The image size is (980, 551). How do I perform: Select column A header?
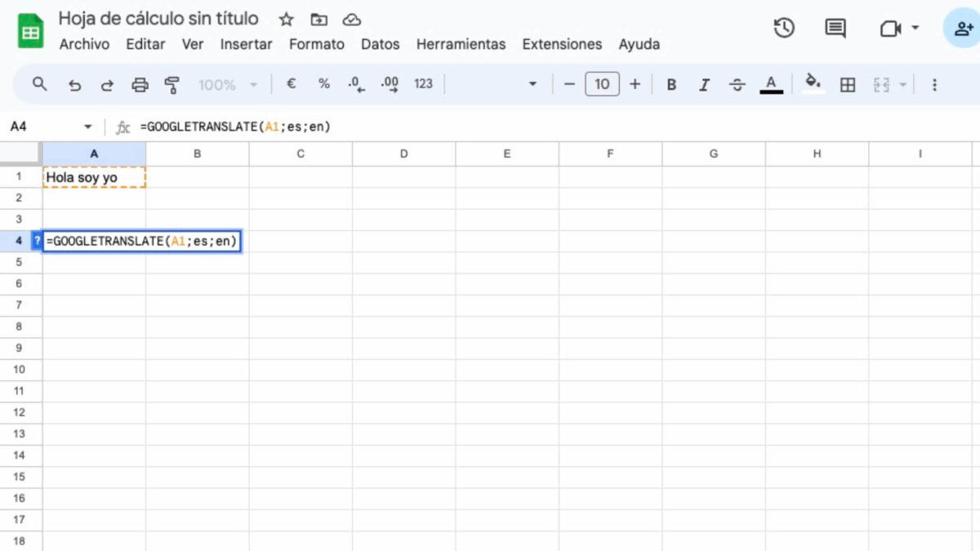click(x=94, y=153)
